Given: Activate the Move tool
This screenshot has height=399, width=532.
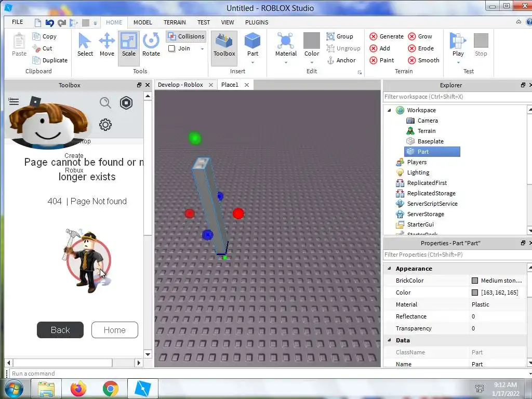Looking at the screenshot, I should click(x=107, y=45).
